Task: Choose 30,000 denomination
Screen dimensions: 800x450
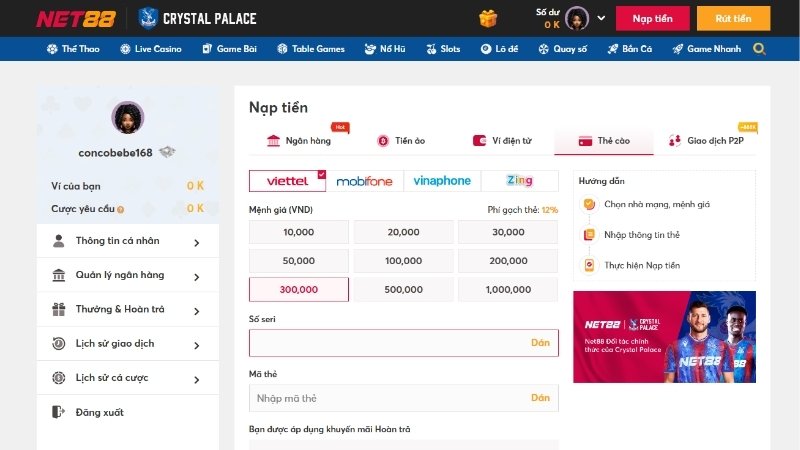Action: [508, 232]
